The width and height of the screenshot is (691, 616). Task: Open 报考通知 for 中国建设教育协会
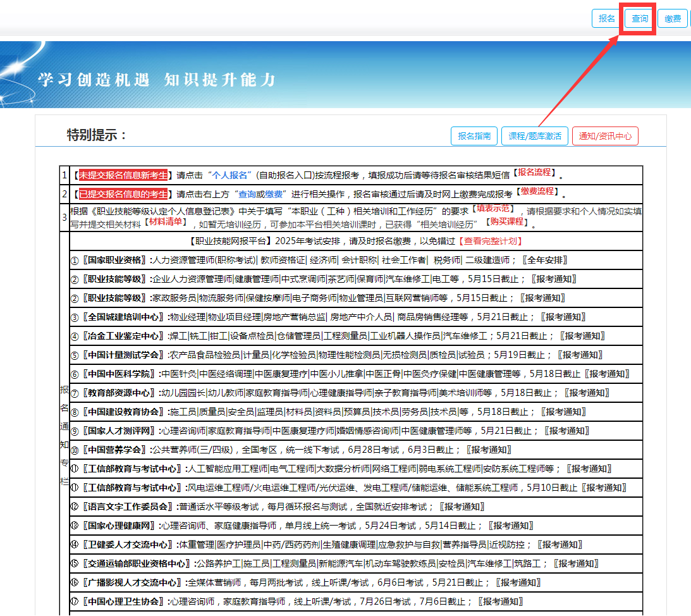[x=564, y=412]
